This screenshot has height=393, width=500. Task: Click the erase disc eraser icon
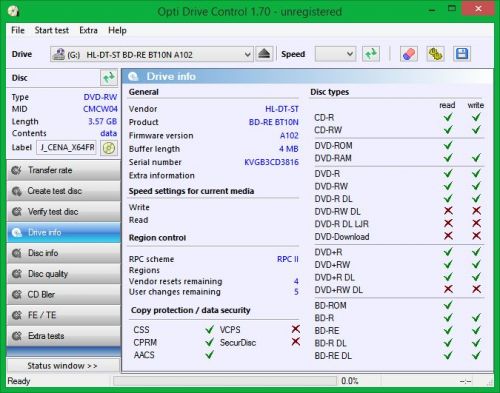[409, 54]
